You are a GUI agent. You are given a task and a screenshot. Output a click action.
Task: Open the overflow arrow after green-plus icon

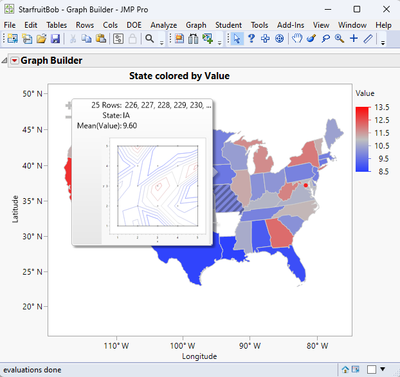pos(219,42)
